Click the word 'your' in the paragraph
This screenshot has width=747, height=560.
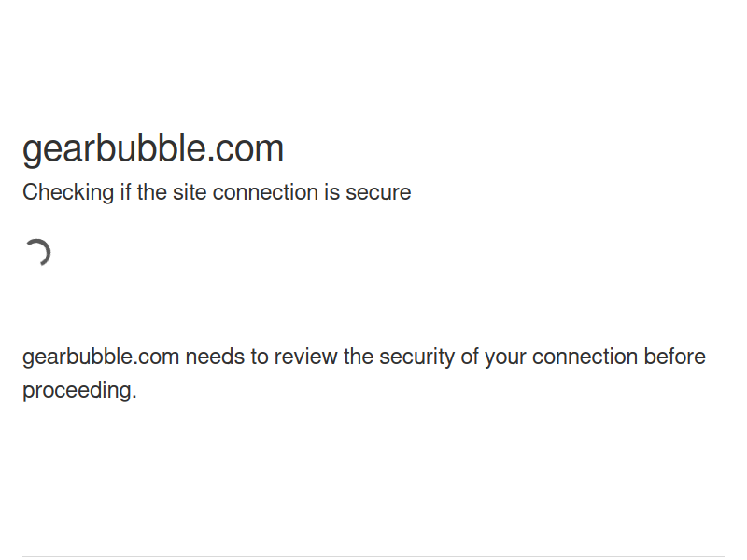click(505, 357)
